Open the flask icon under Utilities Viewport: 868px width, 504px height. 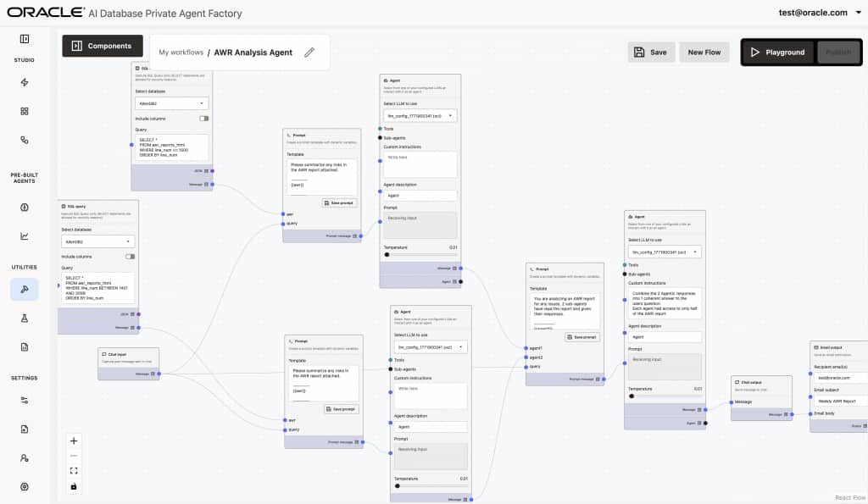tap(25, 318)
